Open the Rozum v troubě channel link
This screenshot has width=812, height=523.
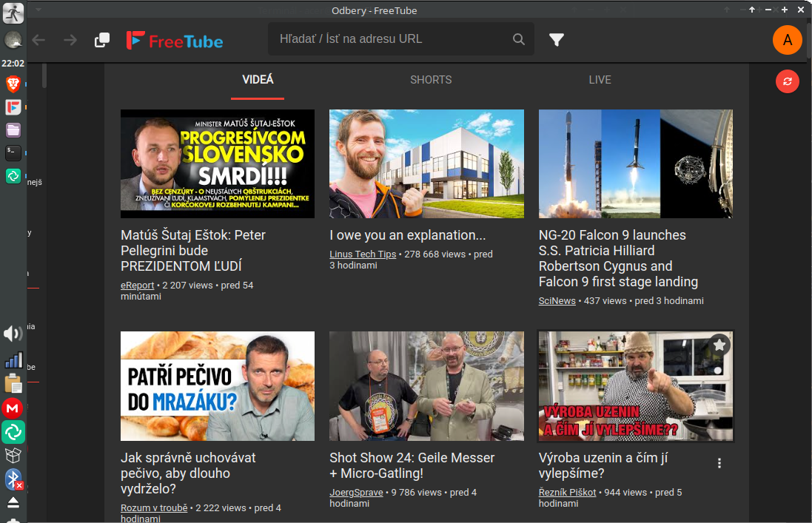click(x=154, y=508)
